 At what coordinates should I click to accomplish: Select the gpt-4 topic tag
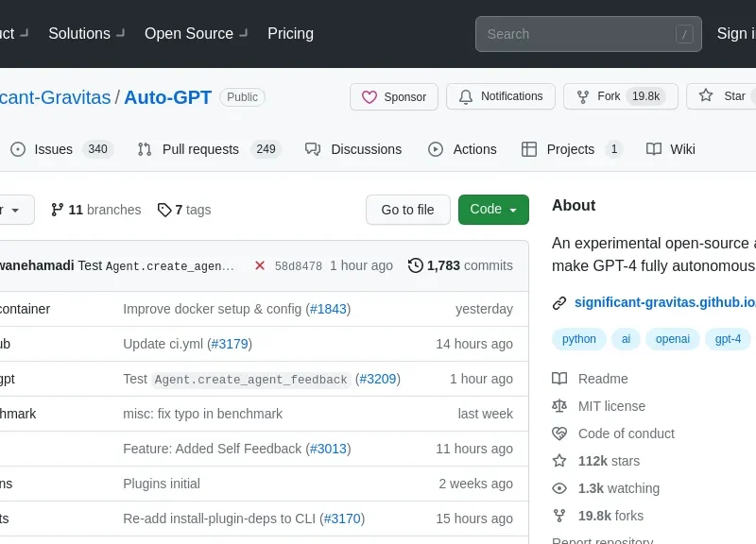(x=728, y=339)
